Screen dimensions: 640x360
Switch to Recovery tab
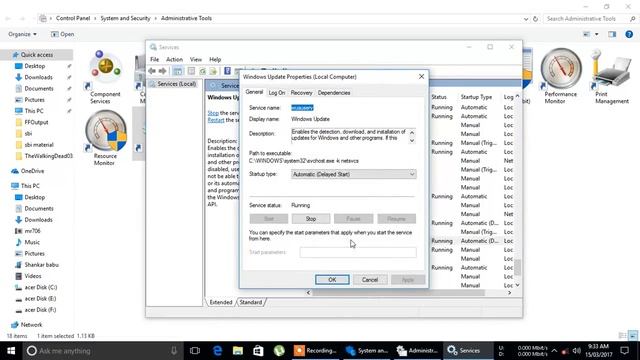[301, 93]
